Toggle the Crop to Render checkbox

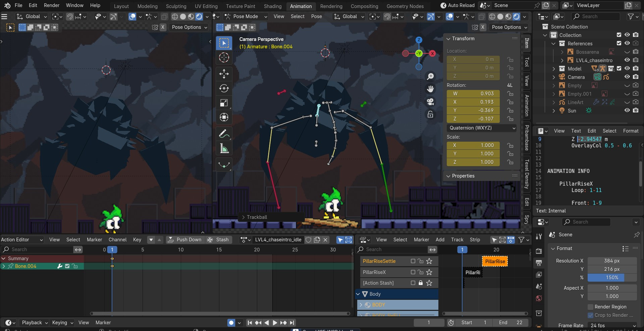click(x=591, y=315)
